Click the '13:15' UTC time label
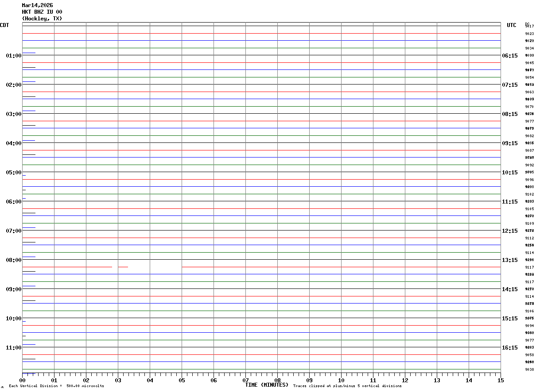The height and width of the screenshot is (392, 536). point(510,260)
